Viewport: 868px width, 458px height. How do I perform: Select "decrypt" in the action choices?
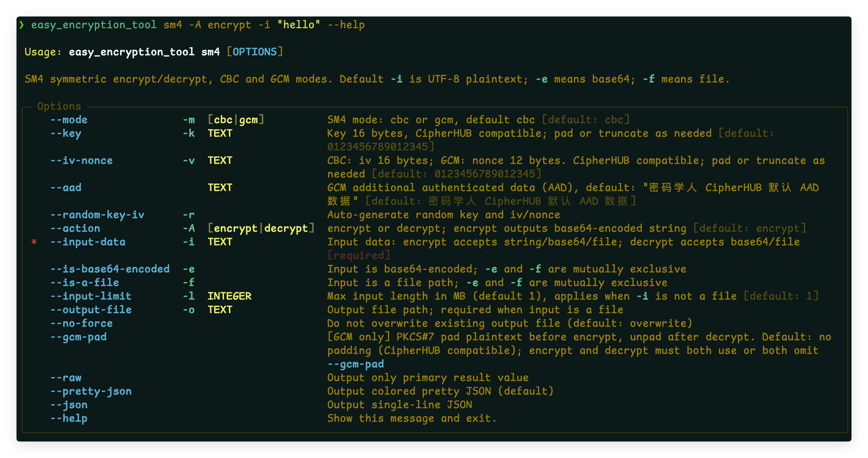(286, 228)
